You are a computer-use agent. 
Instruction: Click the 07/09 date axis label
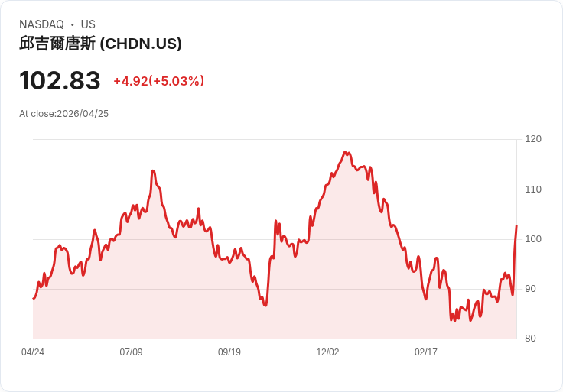pyautogui.click(x=131, y=352)
